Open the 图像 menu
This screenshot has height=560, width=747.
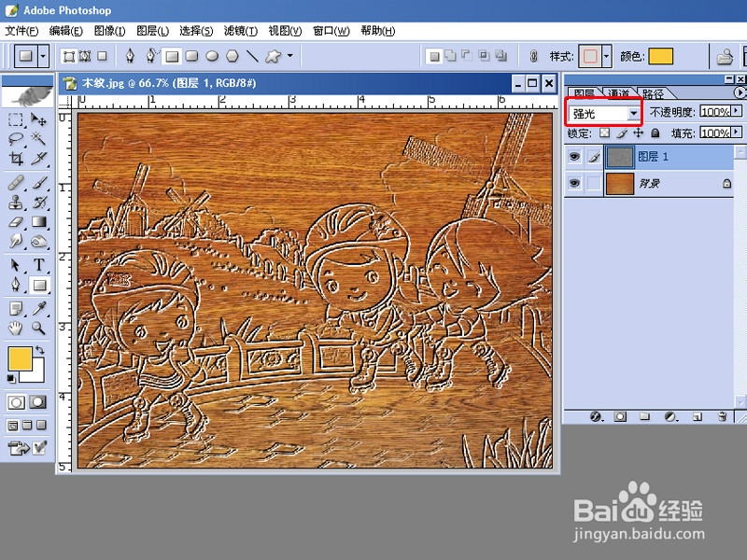click(x=109, y=31)
